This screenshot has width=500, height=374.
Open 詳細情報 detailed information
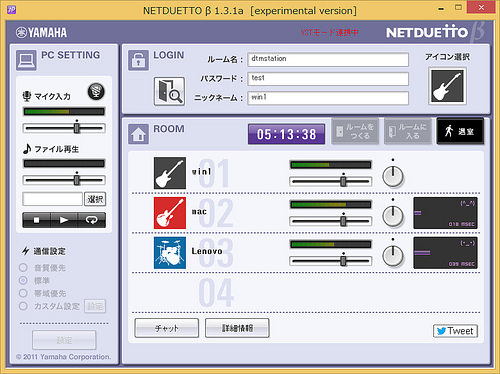coord(237,328)
